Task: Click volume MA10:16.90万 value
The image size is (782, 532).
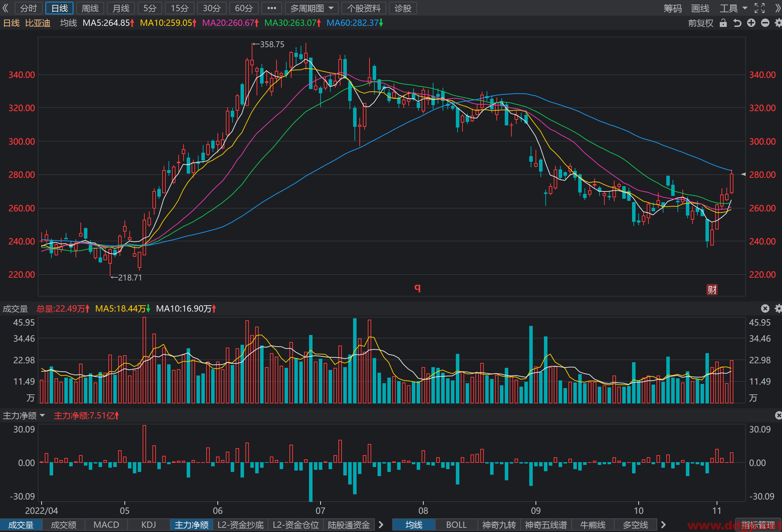Action: click(x=186, y=308)
